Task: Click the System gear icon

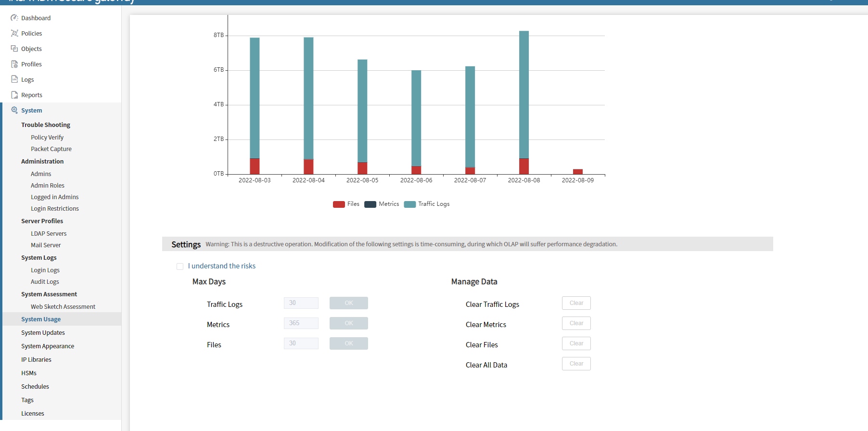Action: pos(14,110)
